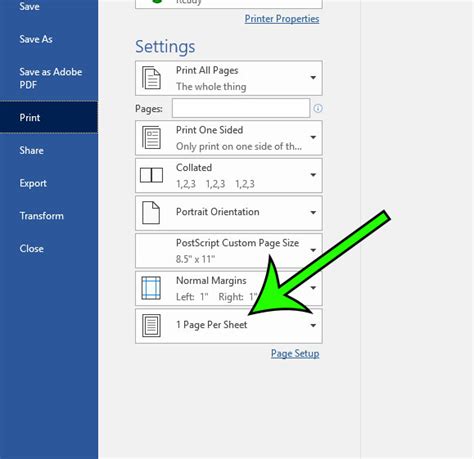Screen dimensions: 474x459
Task: Click the 1 Page Per Sheet icon
Action: [151, 325]
